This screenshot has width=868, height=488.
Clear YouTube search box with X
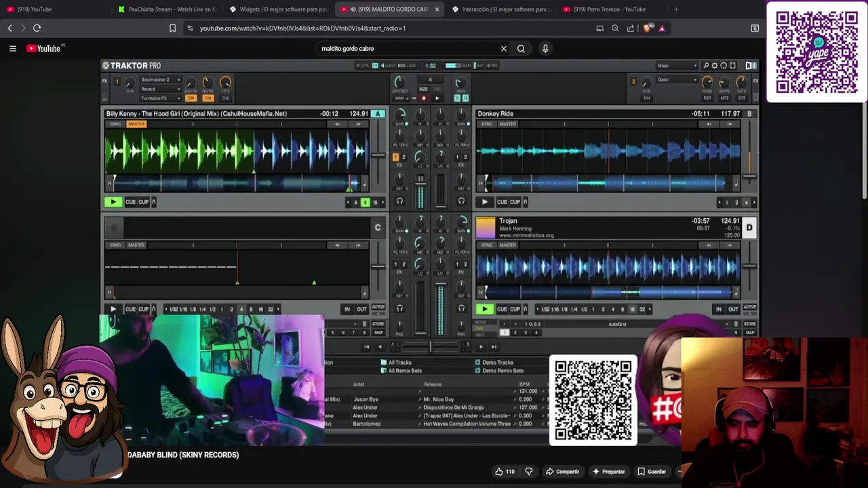pyautogui.click(x=504, y=49)
